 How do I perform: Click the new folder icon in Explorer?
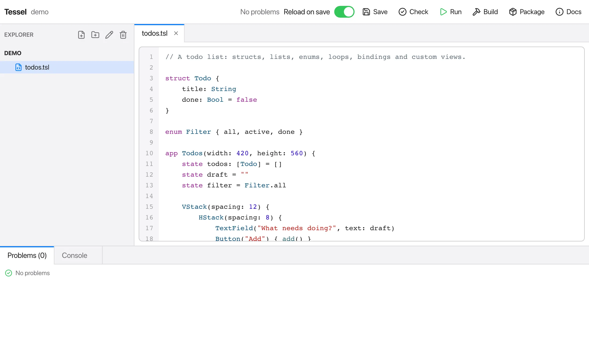click(95, 35)
